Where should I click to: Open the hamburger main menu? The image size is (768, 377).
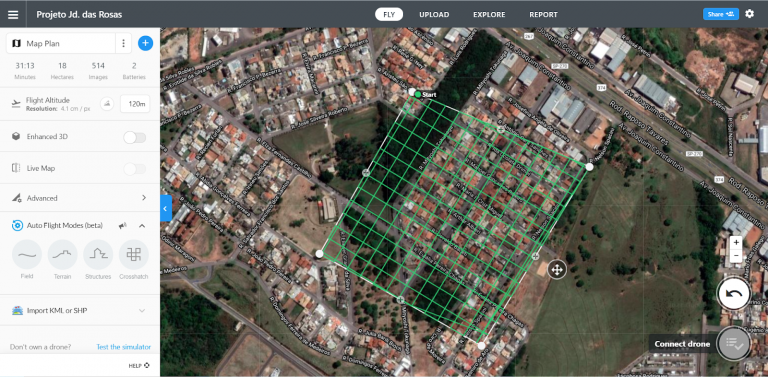13,14
